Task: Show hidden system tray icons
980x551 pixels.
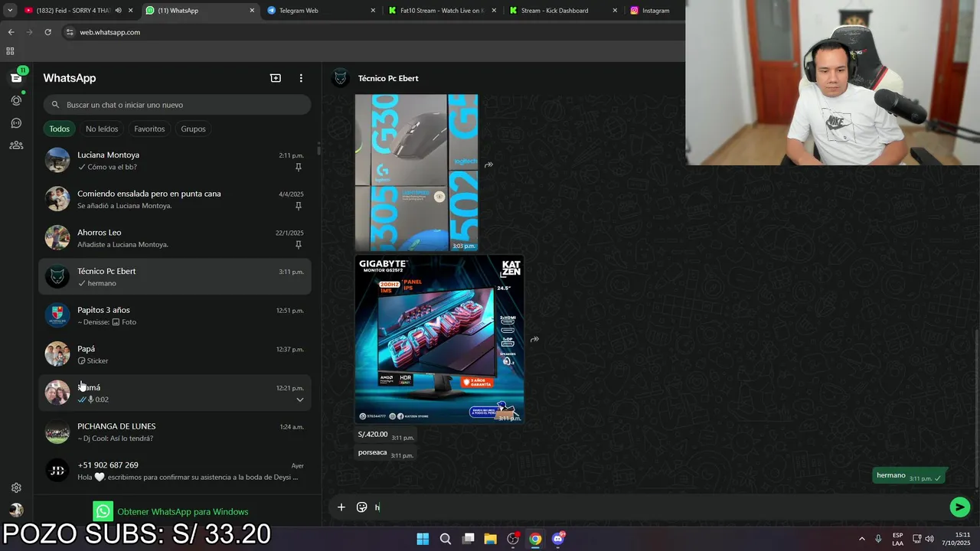Action: click(861, 539)
